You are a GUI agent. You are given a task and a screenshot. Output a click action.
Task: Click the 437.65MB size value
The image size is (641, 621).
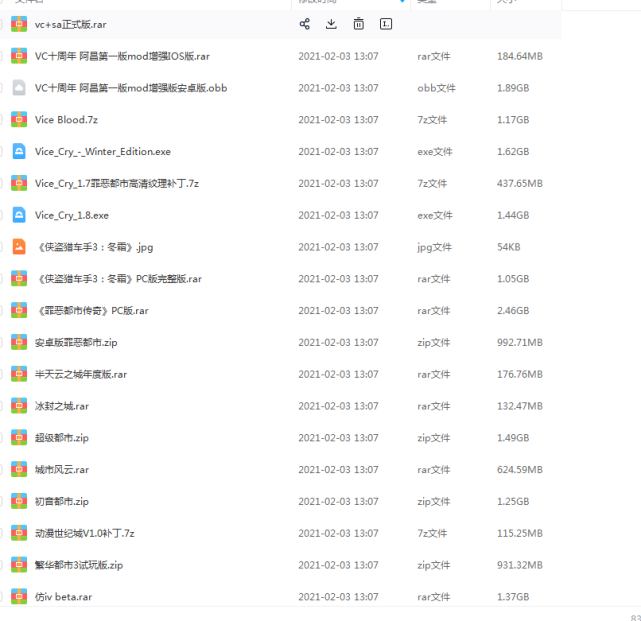[x=520, y=183]
